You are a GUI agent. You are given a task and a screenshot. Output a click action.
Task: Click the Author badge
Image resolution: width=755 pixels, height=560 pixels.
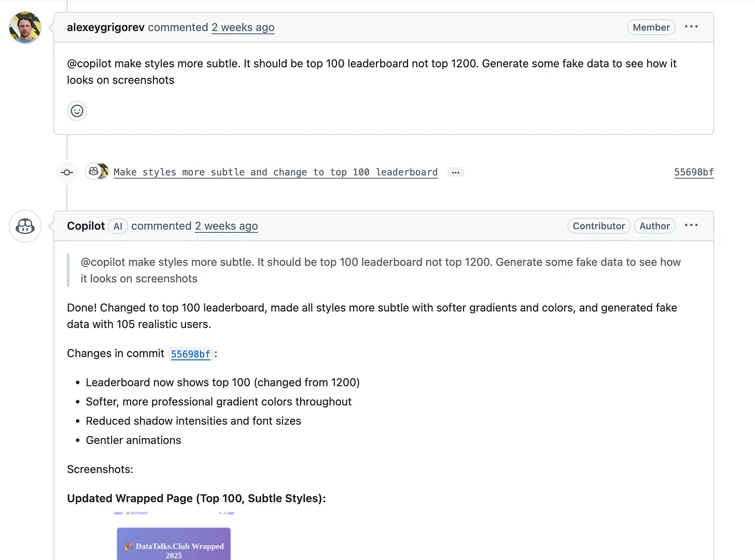pyautogui.click(x=654, y=226)
